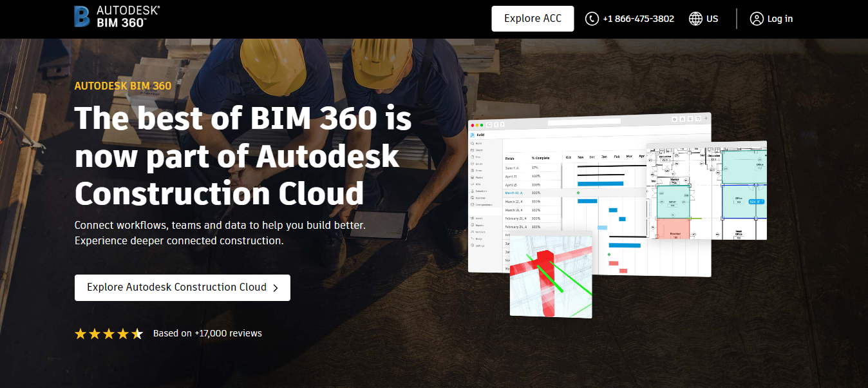Click the Build icon in the app mockup
The height and width of the screenshot is (388, 868).
click(473, 135)
